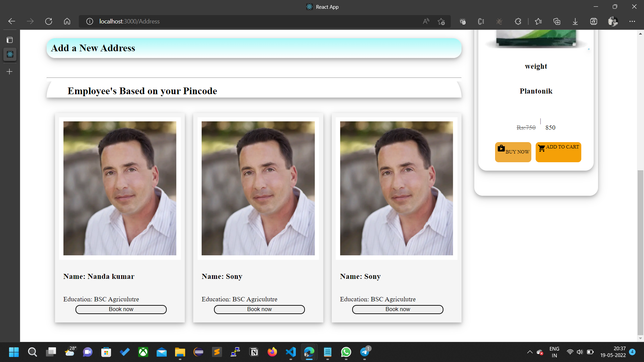Show hidden system tray icons chevron
The height and width of the screenshot is (362, 644).
pyautogui.click(x=530, y=352)
